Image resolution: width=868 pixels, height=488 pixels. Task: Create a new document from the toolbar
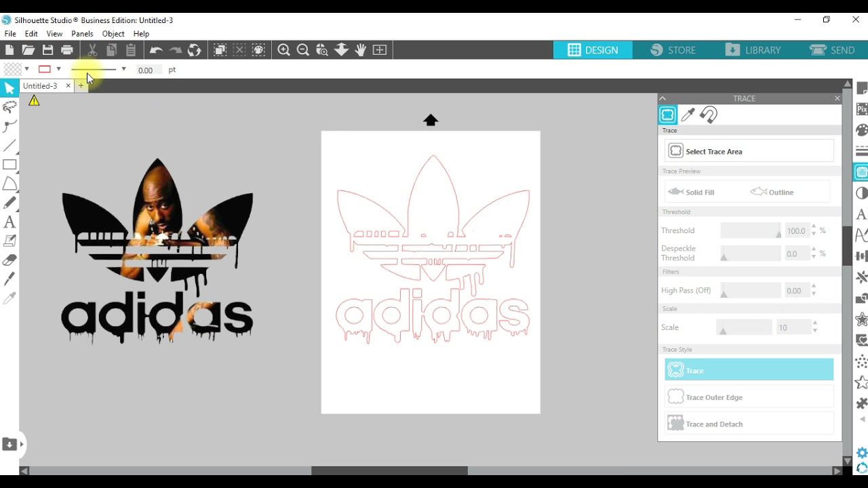pos(9,50)
